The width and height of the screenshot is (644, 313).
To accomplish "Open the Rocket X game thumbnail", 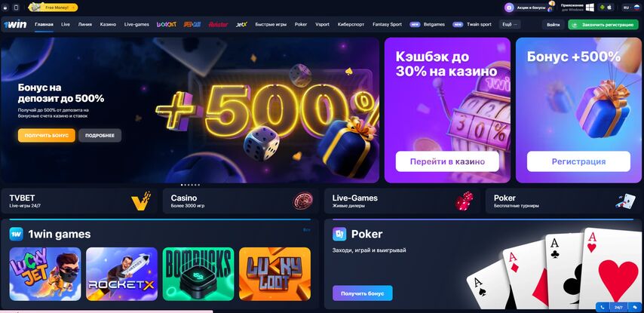I will point(121,274).
